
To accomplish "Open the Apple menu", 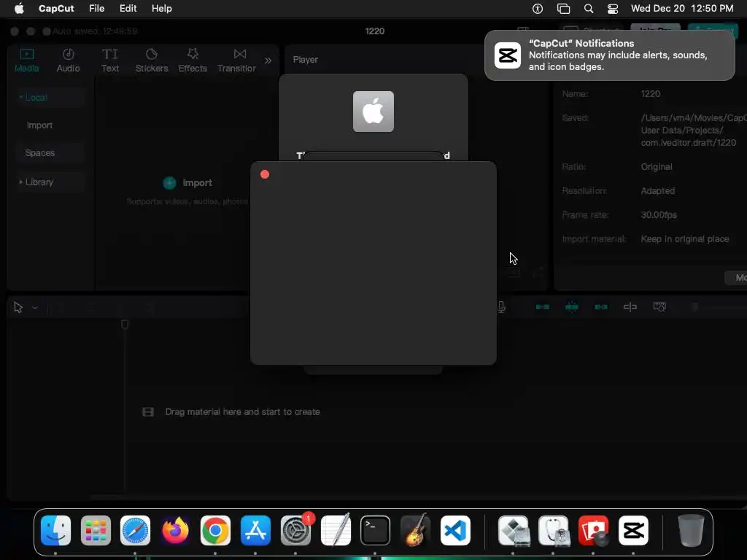I will coord(19,9).
